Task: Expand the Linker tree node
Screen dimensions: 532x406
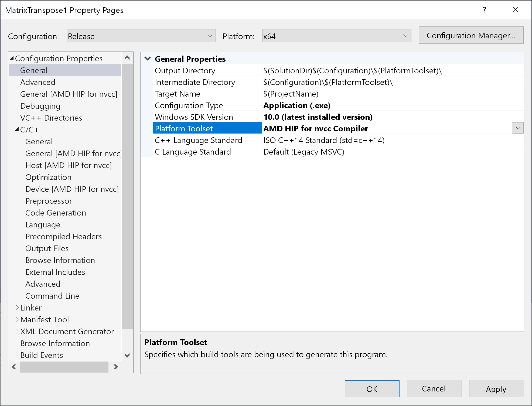Action: pos(17,308)
